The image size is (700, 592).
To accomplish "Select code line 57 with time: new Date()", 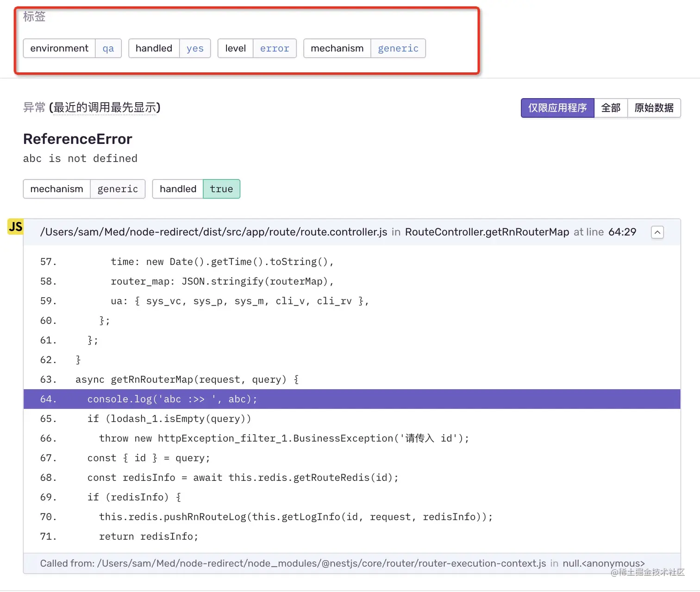I will (352, 262).
